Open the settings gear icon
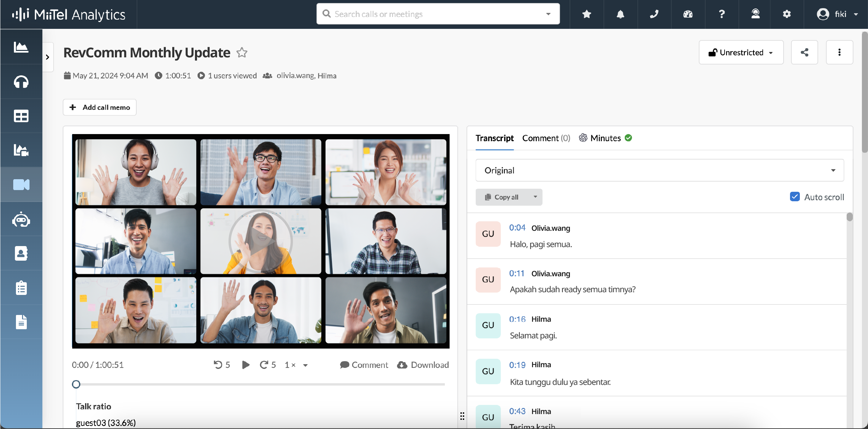Image resolution: width=868 pixels, height=429 pixels. (x=787, y=14)
